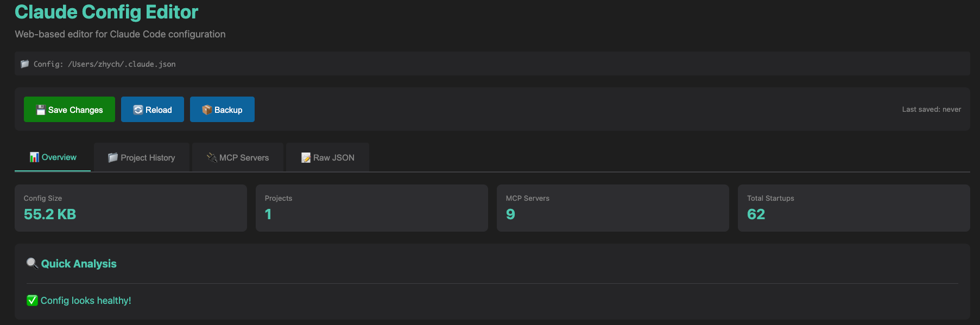Click the MCP Servers stat card label
980x325 pixels.
coord(528,199)
